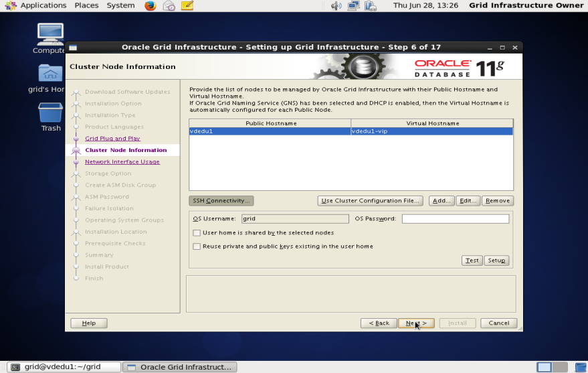
Task: Launch Firefox from the top panel
Action: pyautogui.click(x=150, y=5)
